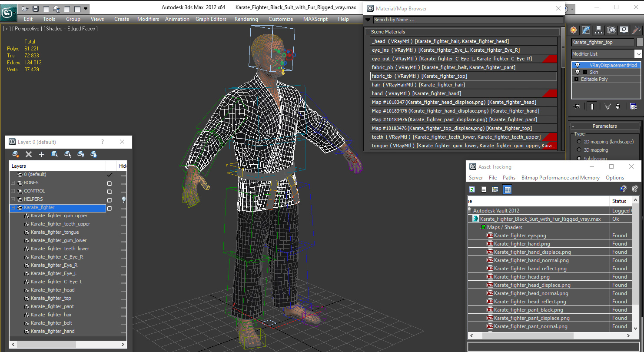
Task: Open the Modifiers menu
Action: [x=148, y=19]
